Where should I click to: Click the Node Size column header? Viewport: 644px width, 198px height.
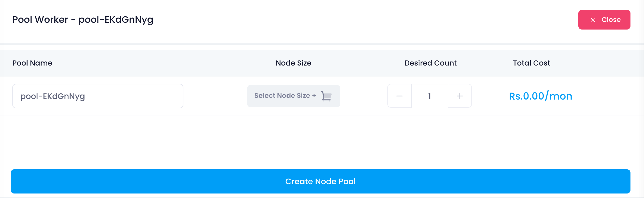294,63
